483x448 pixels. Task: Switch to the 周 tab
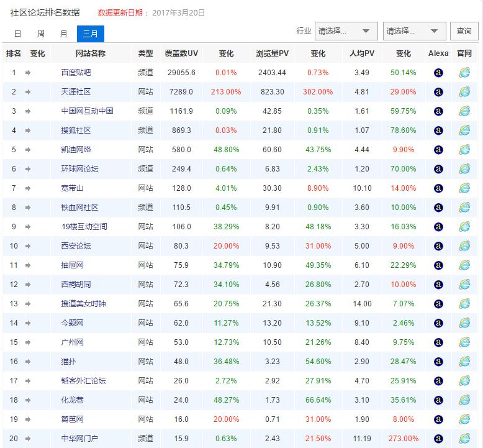(x=40, y=34)
